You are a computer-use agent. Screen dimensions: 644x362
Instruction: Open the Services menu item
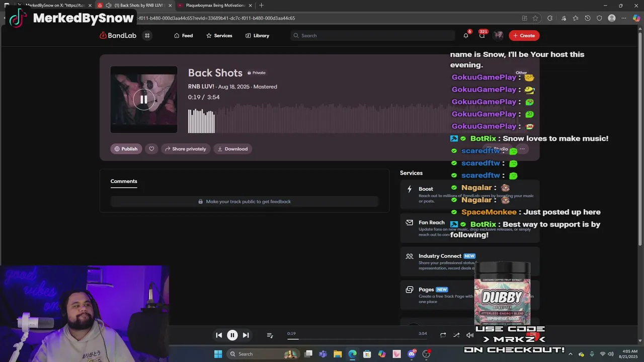point(219,36)
